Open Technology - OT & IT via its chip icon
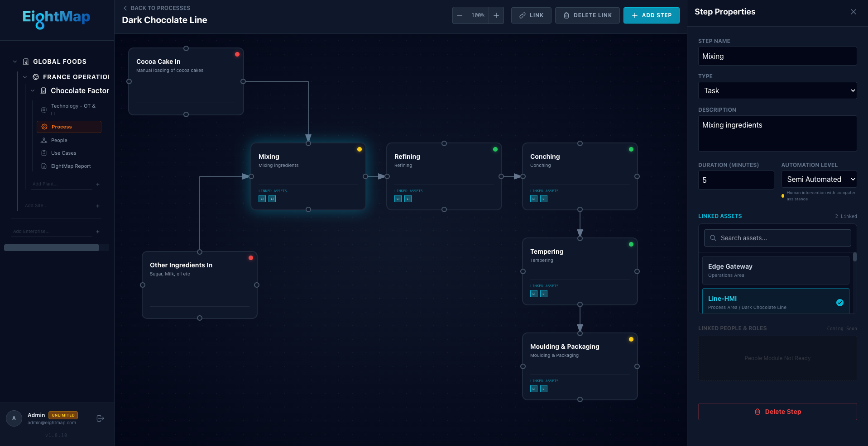 pos(43,109)
